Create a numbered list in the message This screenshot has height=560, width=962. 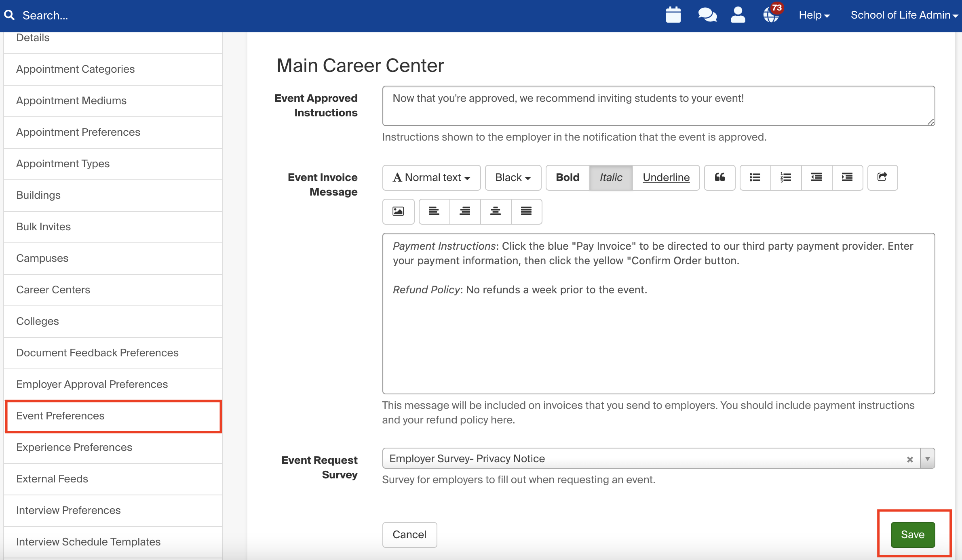coord(785,177)
